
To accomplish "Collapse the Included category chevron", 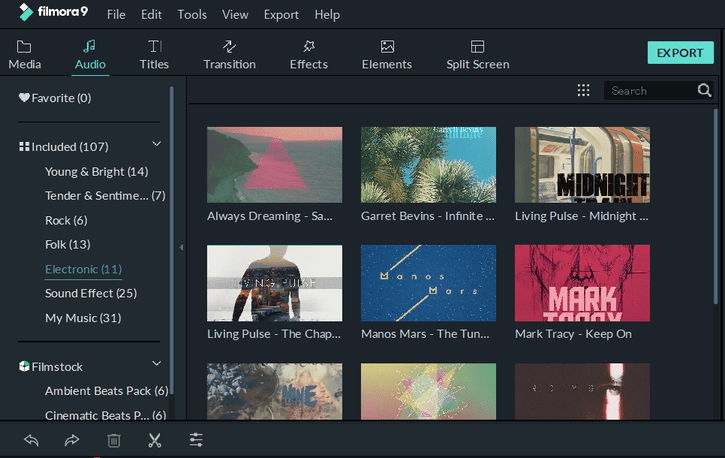I will (157, 144).
